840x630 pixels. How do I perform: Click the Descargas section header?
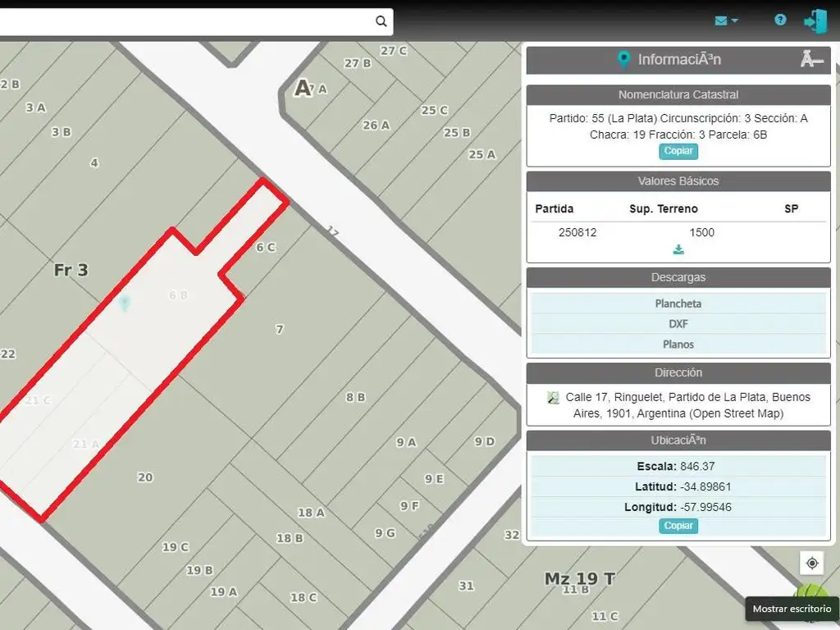tap(678, 277)
